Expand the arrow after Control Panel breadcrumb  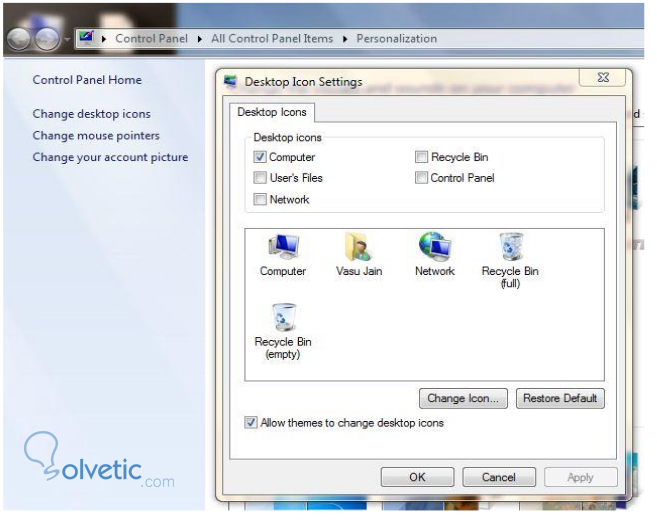pyautogui.click(x=200, y=39)
